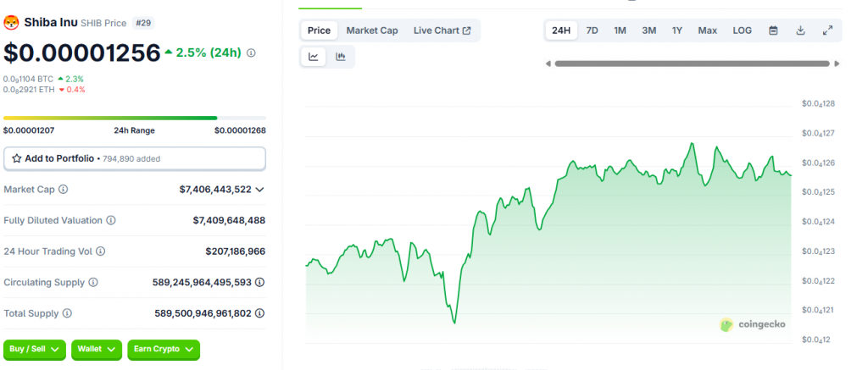Click the #29 rank badge
Image resolution: width=868 pixels, height=370 pixels.
143,23
